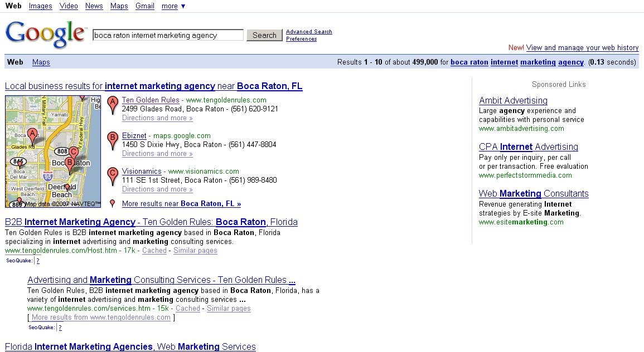
Task: Open Ebiznet local listing
Action: 134,136
